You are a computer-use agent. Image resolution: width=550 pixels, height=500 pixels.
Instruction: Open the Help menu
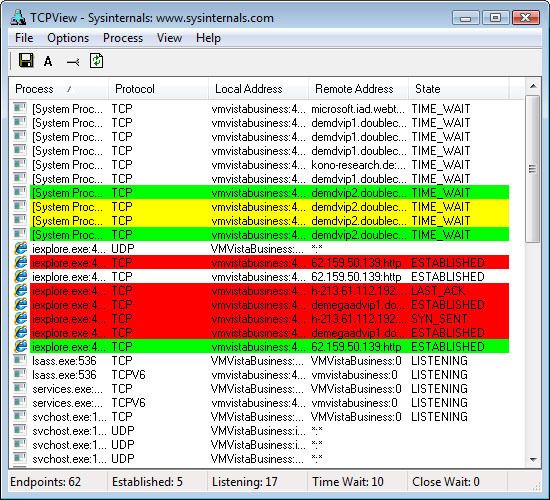[x=208, y=38]
